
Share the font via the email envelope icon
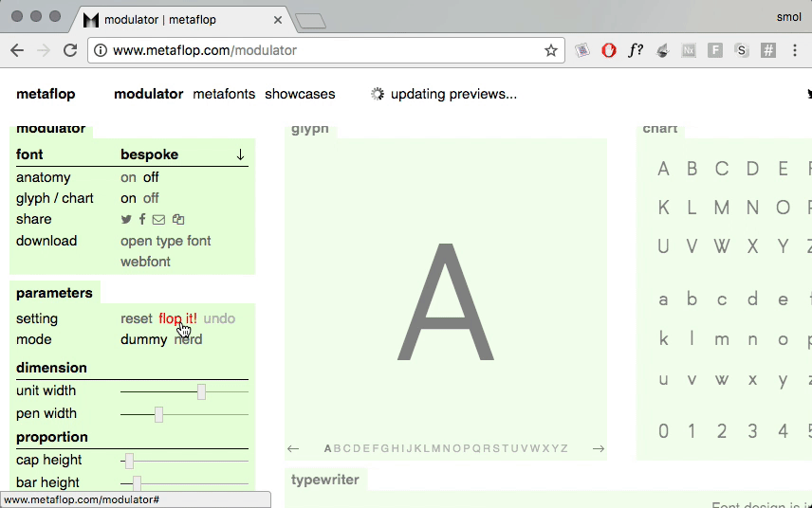coord(158,220)
